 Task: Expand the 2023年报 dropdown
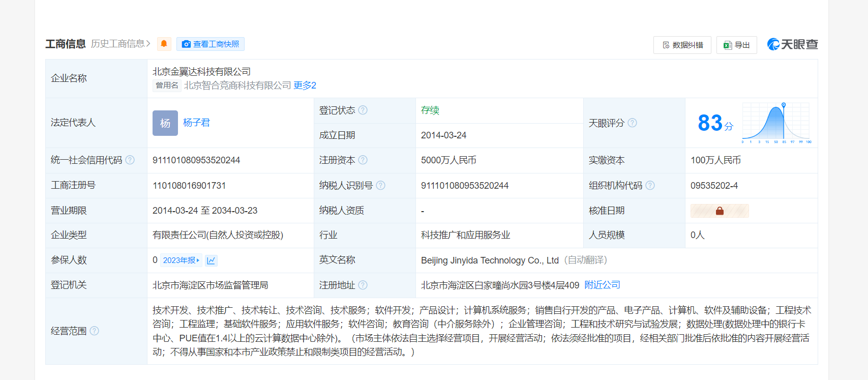click(x=181, y=260)
